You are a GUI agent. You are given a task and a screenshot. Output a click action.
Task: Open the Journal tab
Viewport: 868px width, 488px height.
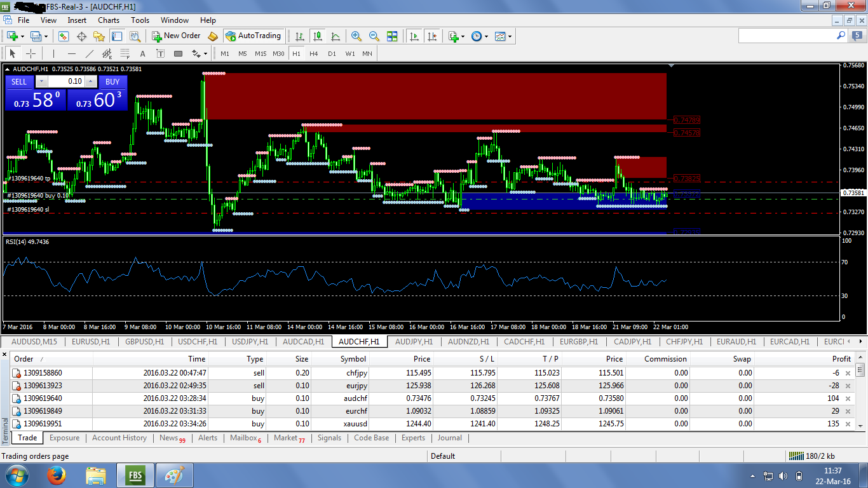[450, 438]
